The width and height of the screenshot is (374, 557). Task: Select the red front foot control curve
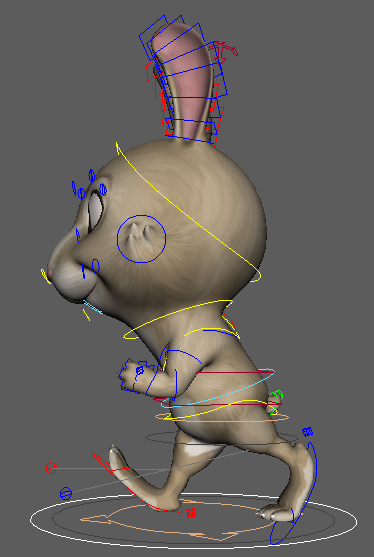click(x=135, y=483)
